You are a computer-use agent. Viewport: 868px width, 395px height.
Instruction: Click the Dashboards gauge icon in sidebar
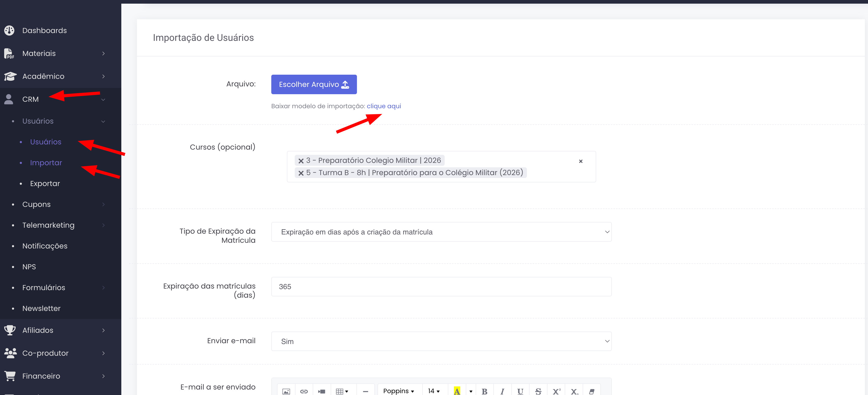tap(9, 30)
